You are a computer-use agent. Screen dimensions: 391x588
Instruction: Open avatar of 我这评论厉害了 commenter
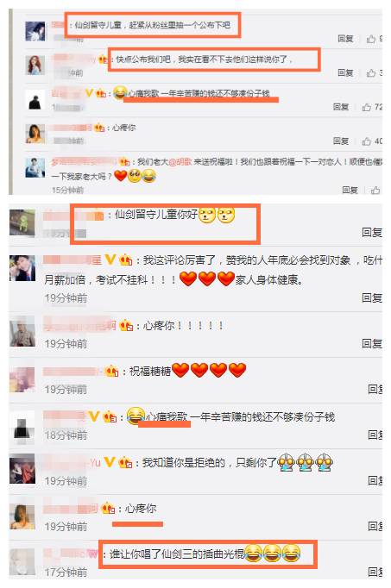click(22, 268)
